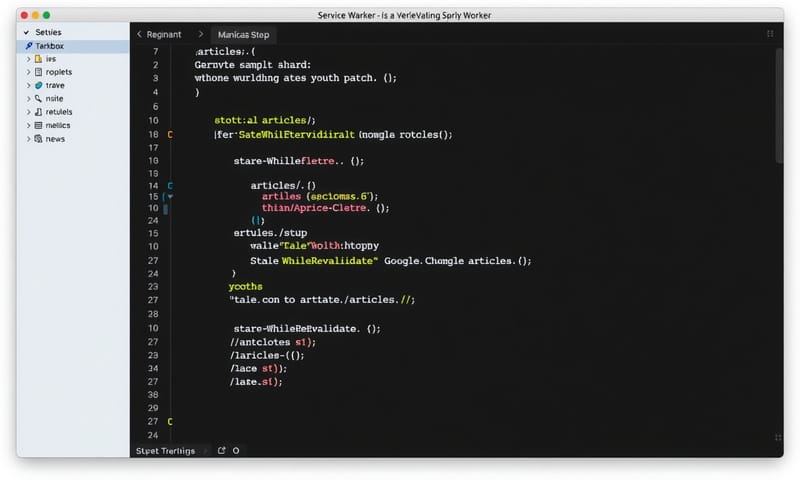Click the blue C marker on line 14
This screenshot has height=480, width=800.
(x=170, y=186)
